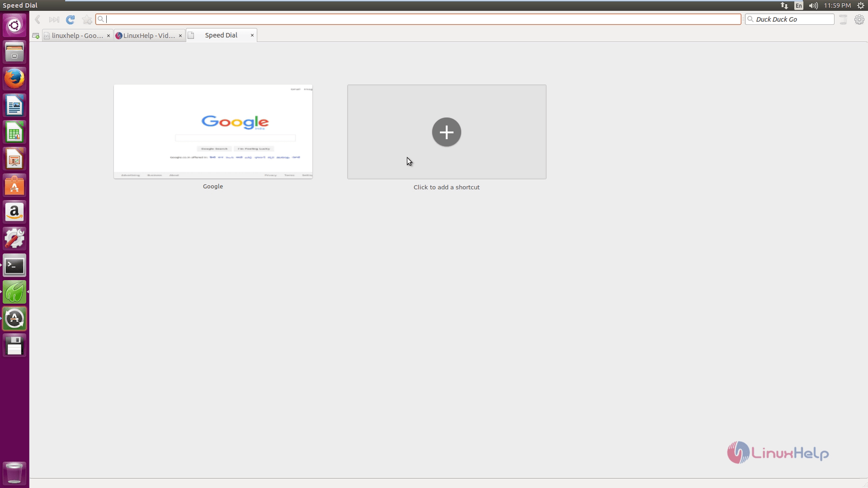Open Software Updater launcher icon
The width and height of the screenshot is (868, 488).
point(14,319)
